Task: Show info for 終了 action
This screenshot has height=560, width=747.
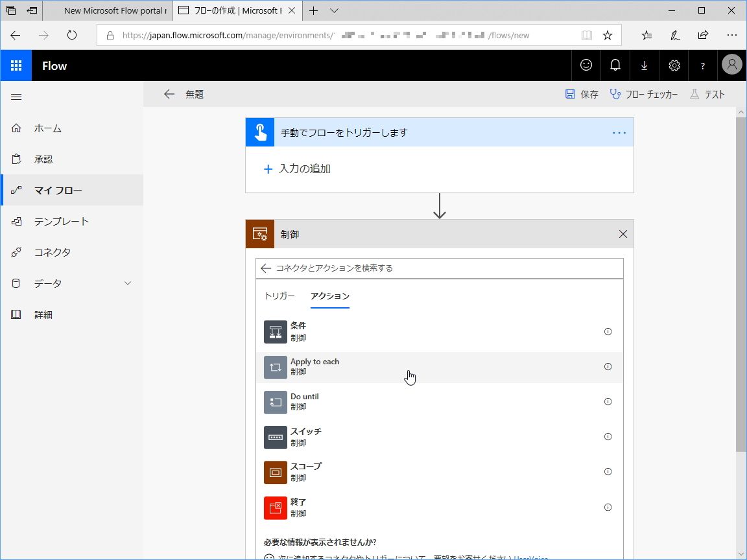Action: [608, 507]
